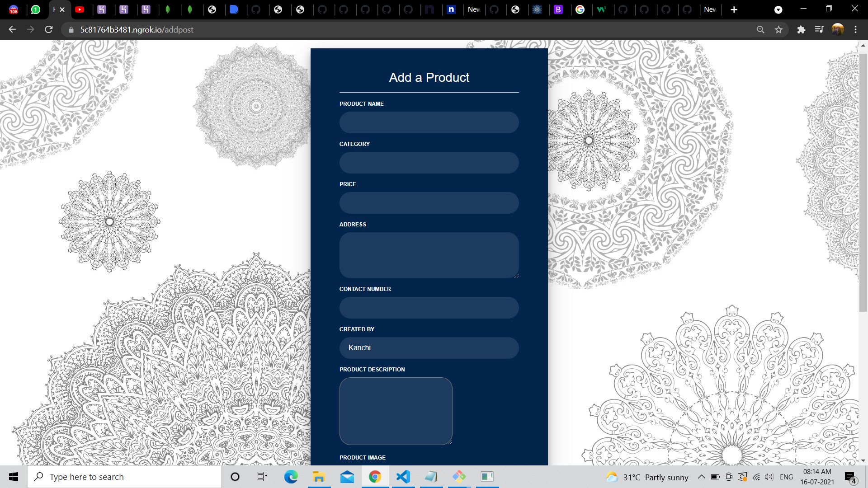The image size is (868, 488).
Task: Open the media playback controls icon
Action: click(819, 29)
